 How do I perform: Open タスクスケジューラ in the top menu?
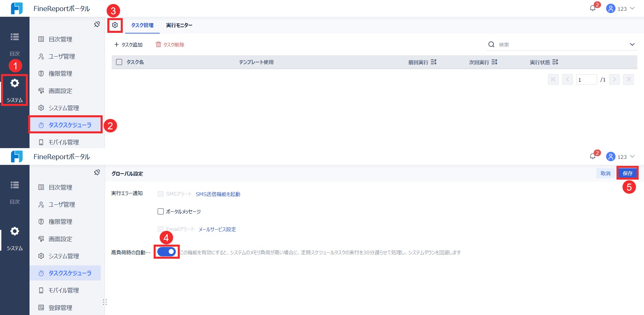click(65, 125)
